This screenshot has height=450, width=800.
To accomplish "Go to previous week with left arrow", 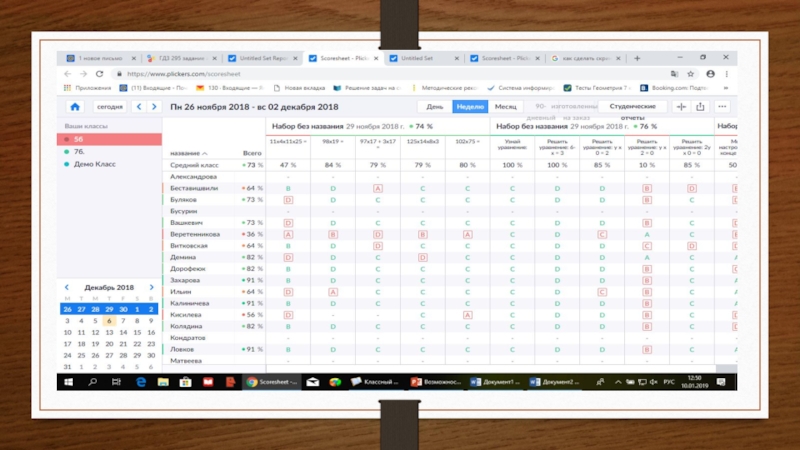I will tap(140, 107).
